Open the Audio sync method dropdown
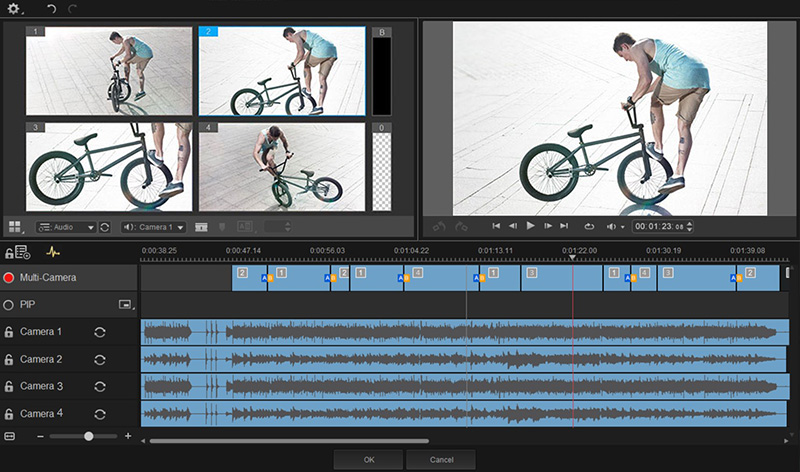Viewport: 800px width, 472px height. pyautogui.click(x=67, y=227)
